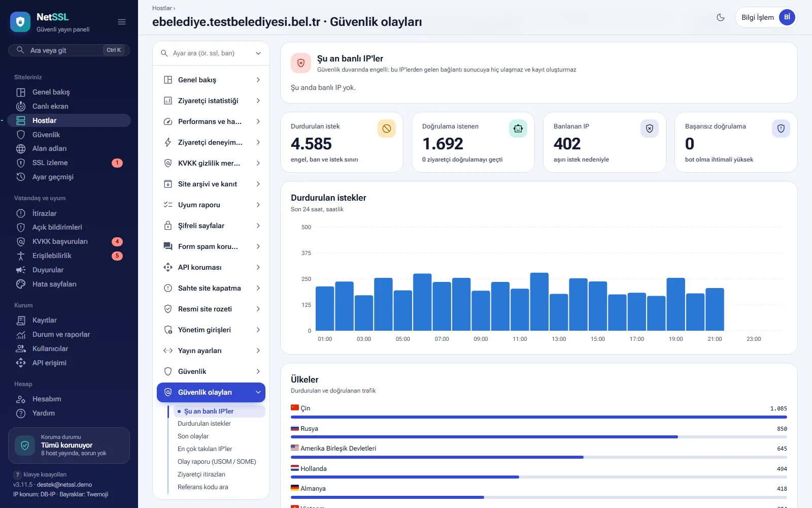Viewport: 812px width, 508px height.
Task: Open Duyurular megaphone icon
Action: [x=21, y=270]
